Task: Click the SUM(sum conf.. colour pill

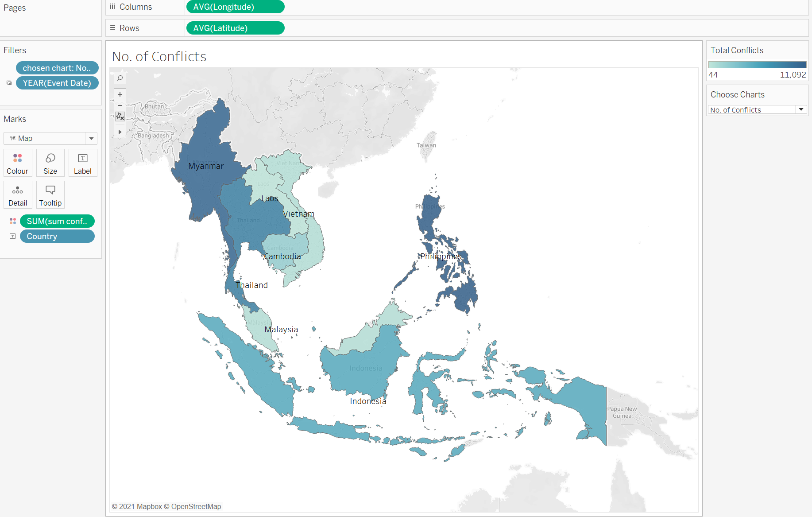Action: pos(57,222)
